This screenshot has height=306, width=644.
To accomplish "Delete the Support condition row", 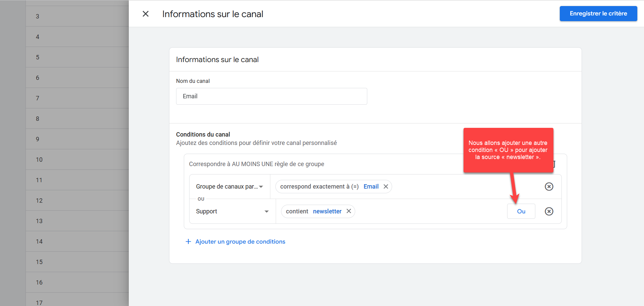I will 549,211.
